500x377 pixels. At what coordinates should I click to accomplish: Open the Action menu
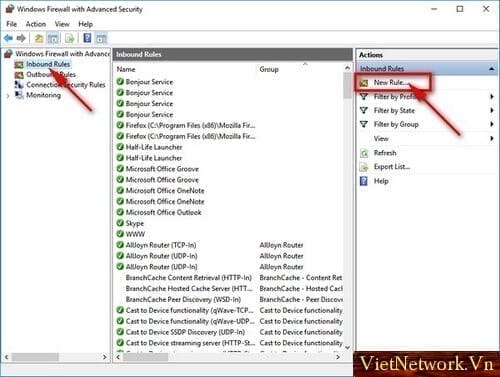(x=36, y=24)
